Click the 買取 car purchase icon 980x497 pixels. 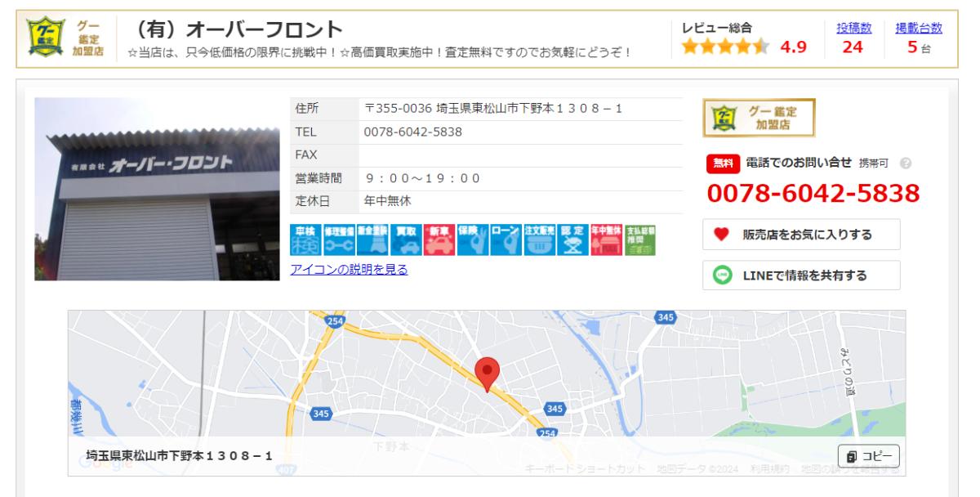(x=406, y=240)
